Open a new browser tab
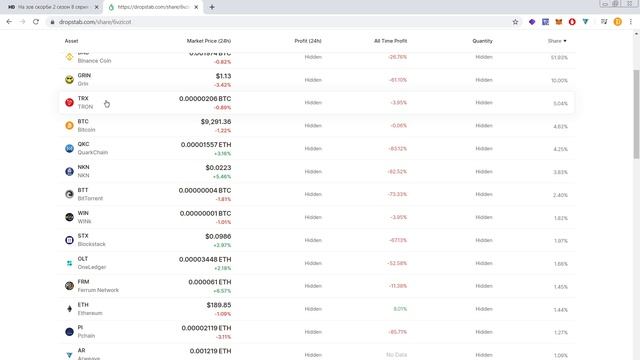Screen dimensions: 640x360 (212, 7)
